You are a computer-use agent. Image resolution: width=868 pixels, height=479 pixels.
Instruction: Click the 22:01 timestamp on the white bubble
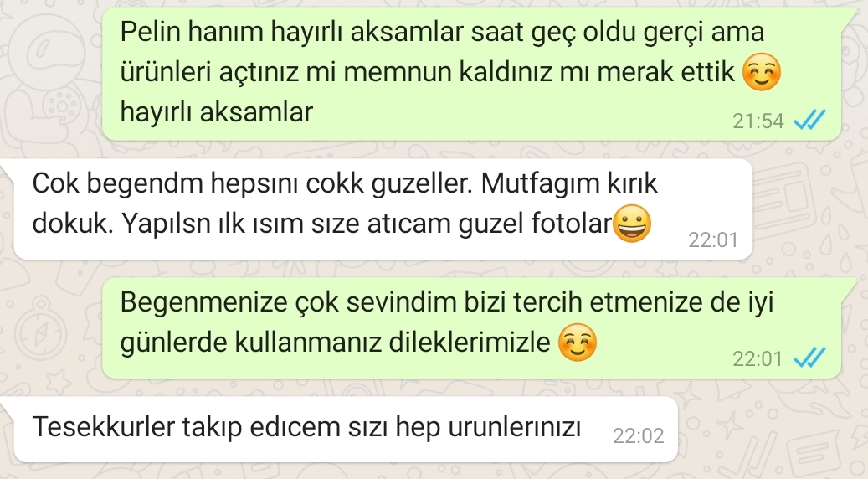[x=713, y=240]
